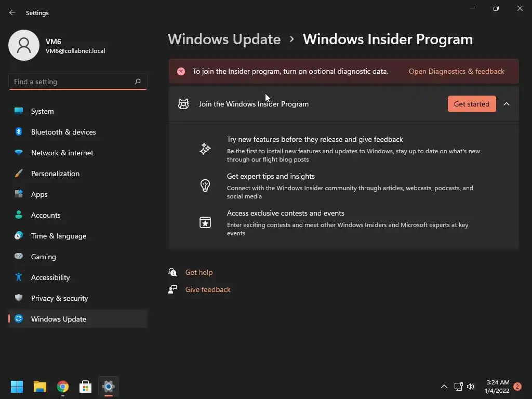Open Give feedback link

208,289
